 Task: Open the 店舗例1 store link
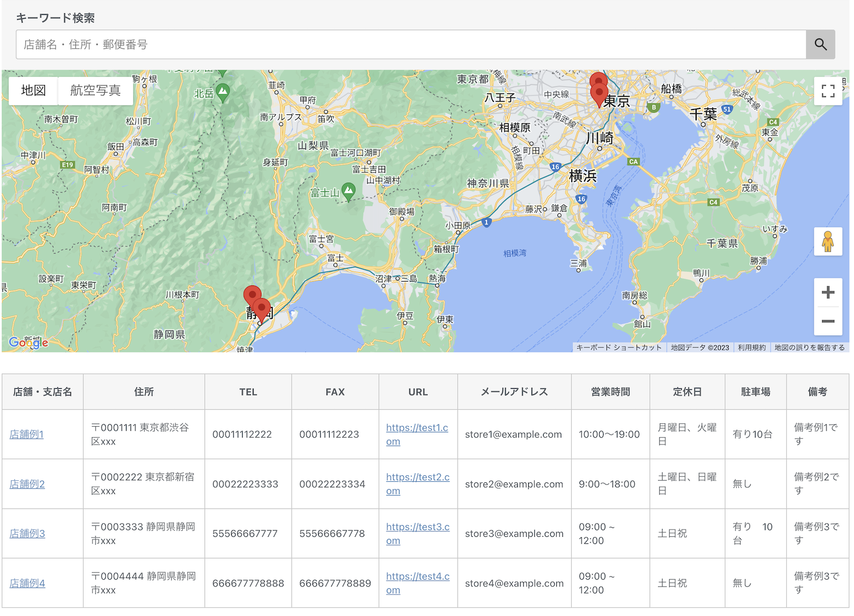point(26,435)
